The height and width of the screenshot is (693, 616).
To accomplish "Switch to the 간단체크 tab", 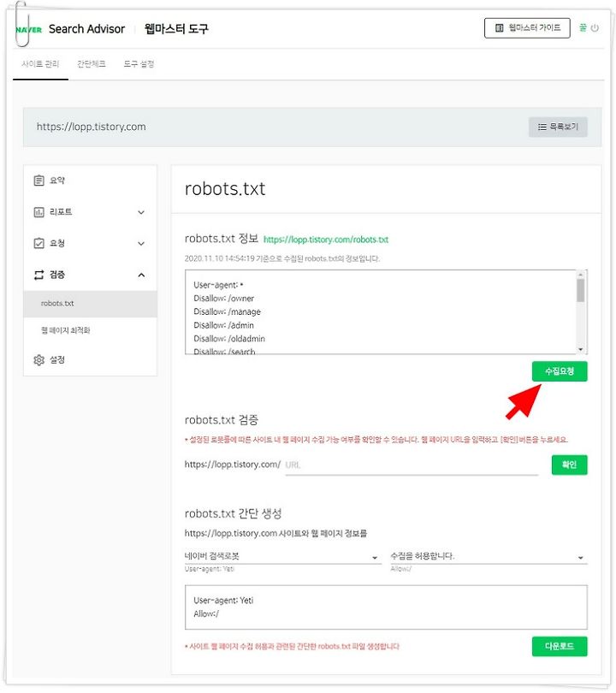I will [x=91, y=64].
